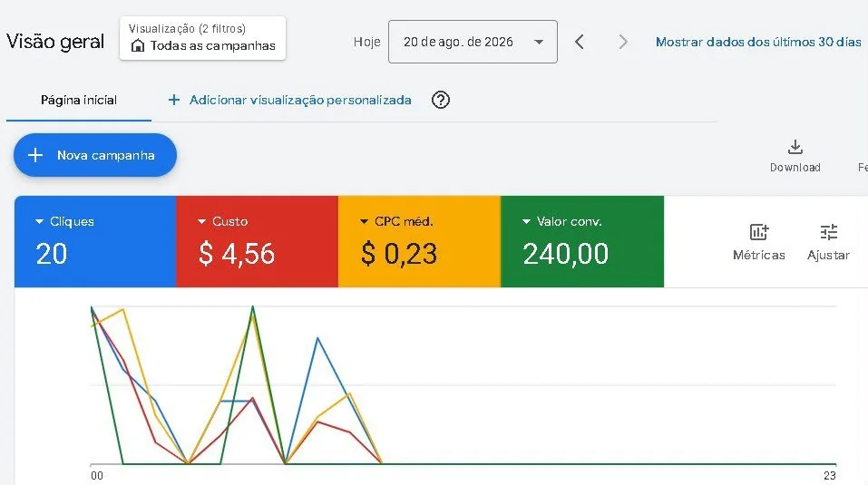
Task: Click the Valor conv. value 240,00
Action: coord(566,254)
